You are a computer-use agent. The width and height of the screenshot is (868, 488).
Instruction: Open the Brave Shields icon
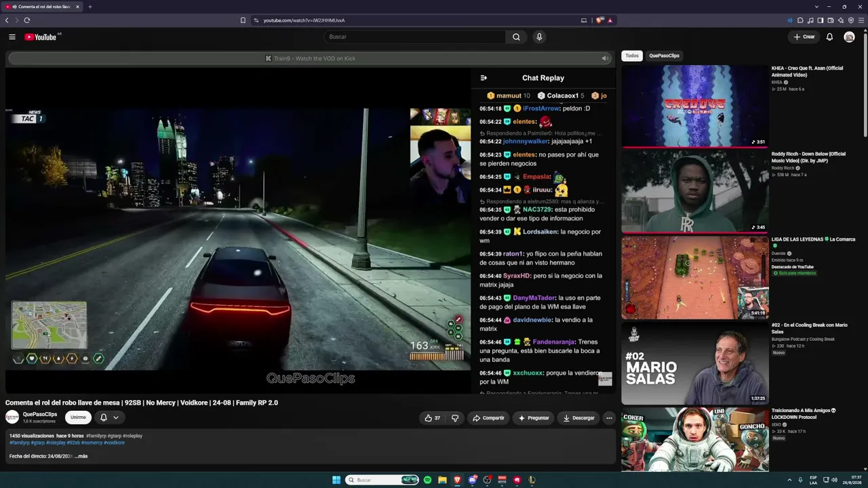pos(599,20)
